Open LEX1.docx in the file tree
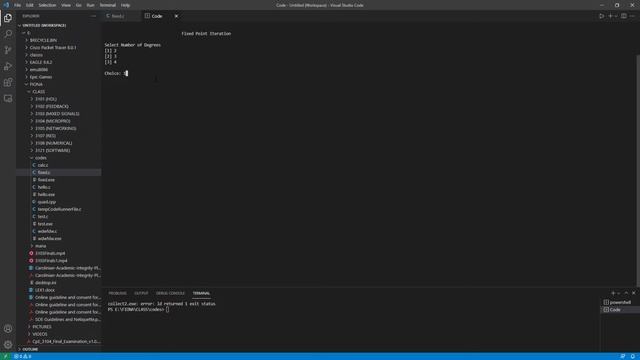 pyautogui.click(x=45, y=290)
